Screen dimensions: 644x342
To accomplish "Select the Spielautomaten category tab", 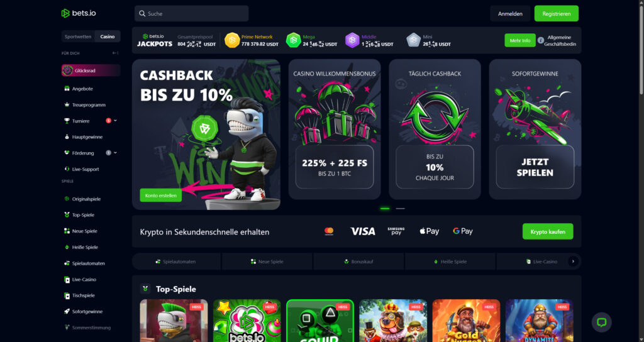I will (x=176, y=262).
